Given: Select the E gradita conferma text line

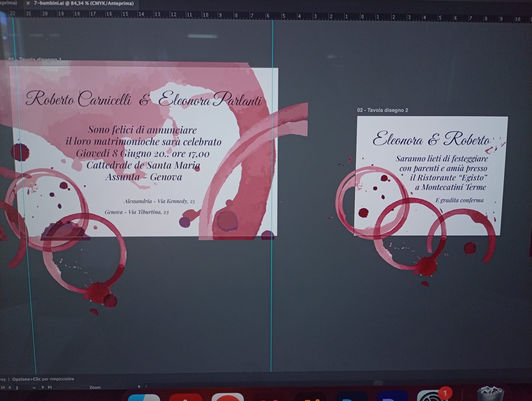Looking at the screenshot, I should 459,200.
